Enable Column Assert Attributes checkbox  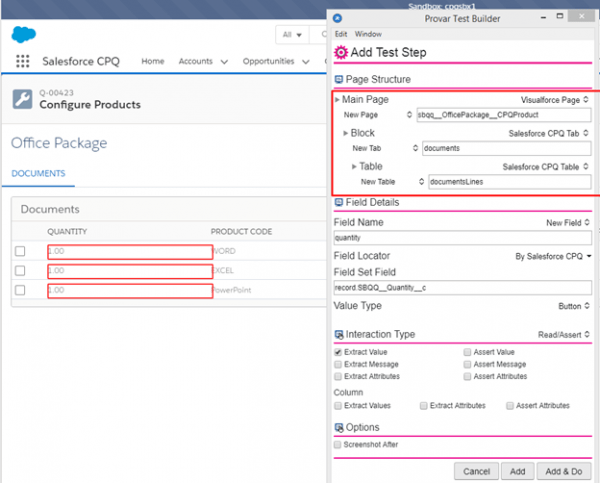(510, 406)
